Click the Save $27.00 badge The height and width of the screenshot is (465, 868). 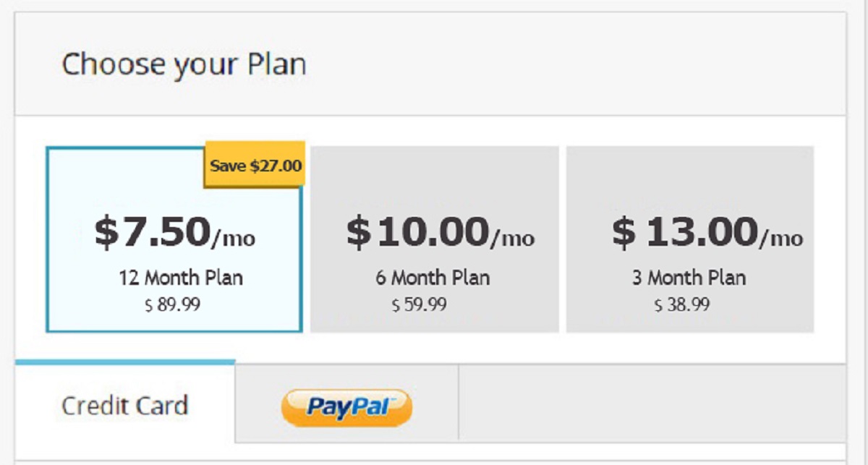(x=255, y=165)
